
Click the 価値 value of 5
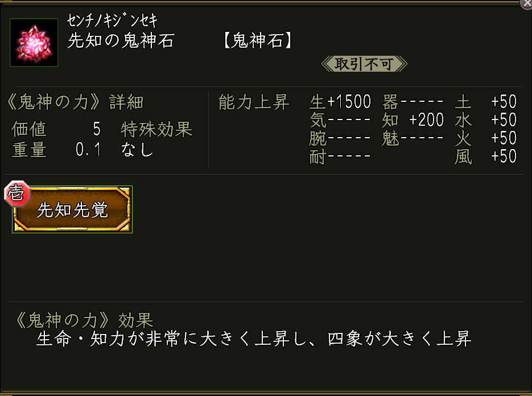point(97,129)
